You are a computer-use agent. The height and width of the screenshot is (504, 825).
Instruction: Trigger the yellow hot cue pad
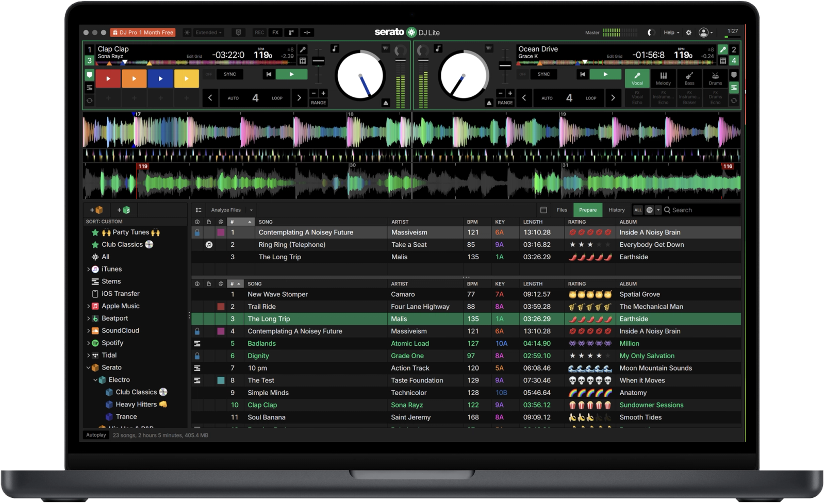click(x=186, y=78)
